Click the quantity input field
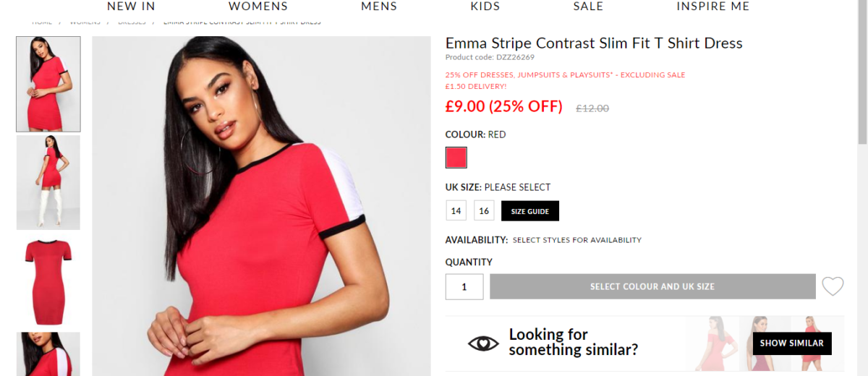The height and width of the screenshot is (376, 868). pos(464,286)
